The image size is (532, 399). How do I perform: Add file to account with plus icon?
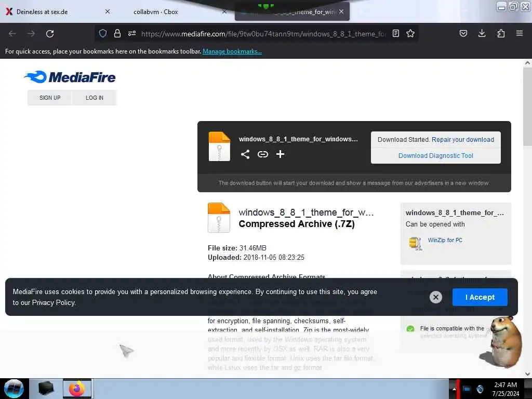(x=280, y=154)
